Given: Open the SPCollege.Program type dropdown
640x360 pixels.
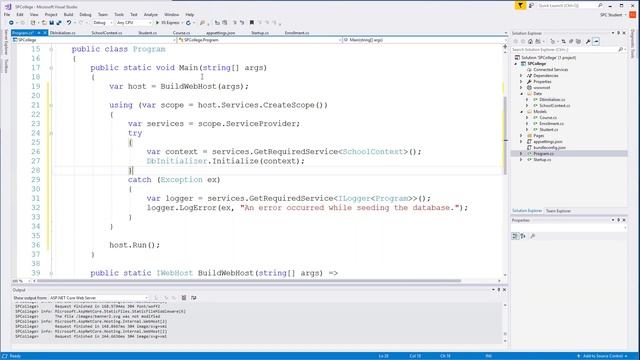Looking at the screenshot, I should pos(259,40).
